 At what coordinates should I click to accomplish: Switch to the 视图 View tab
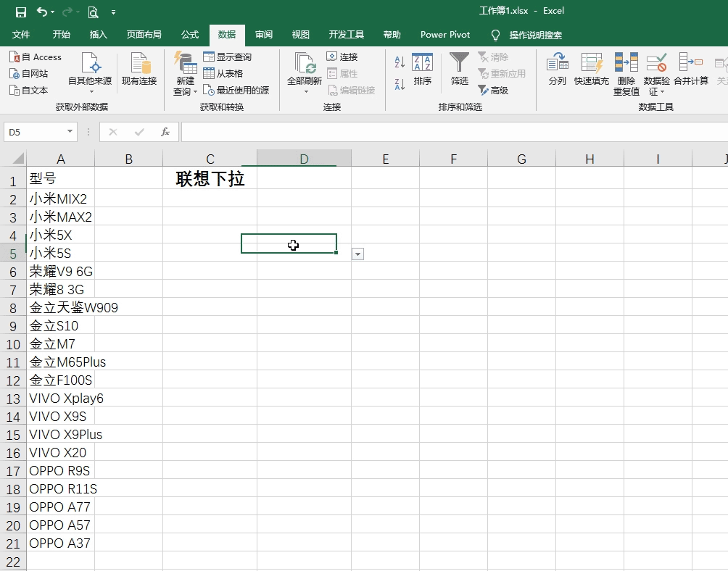(x=300, y=35)
